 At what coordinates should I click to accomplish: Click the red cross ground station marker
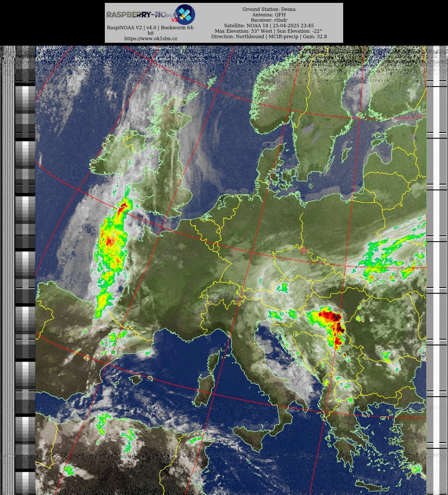pyautogui.click(x=304, y=250)
